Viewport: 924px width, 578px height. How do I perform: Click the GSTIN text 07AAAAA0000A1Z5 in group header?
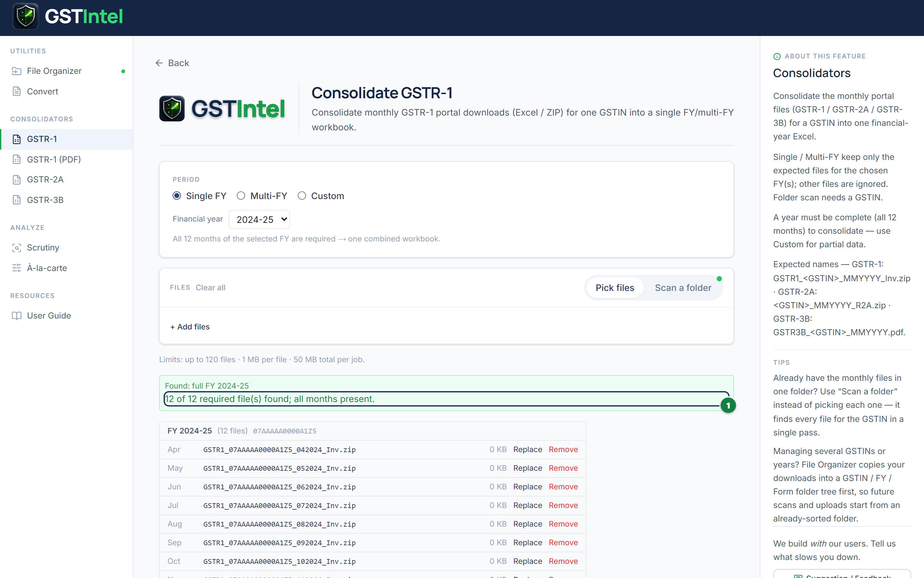pos(285,431)
